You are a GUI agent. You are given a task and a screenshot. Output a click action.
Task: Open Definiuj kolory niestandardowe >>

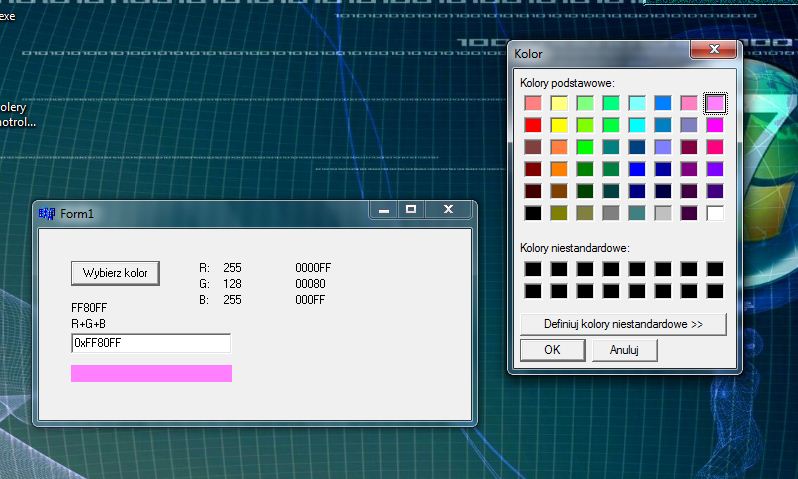coord(623,324)
